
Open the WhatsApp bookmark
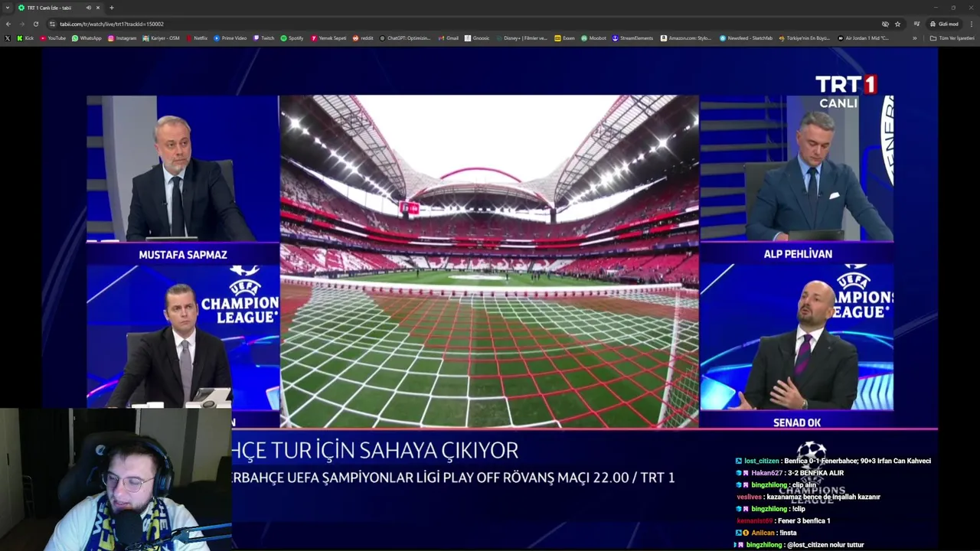pos(87,38)
